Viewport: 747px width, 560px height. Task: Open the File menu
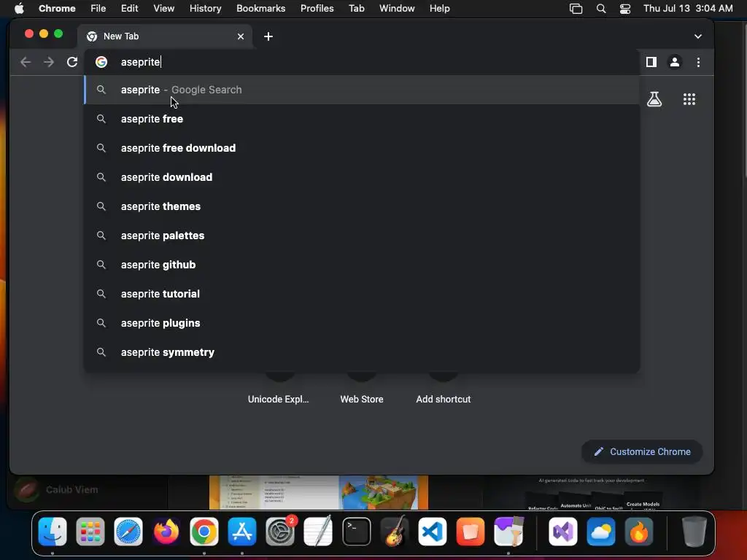(x=98, y=9)
